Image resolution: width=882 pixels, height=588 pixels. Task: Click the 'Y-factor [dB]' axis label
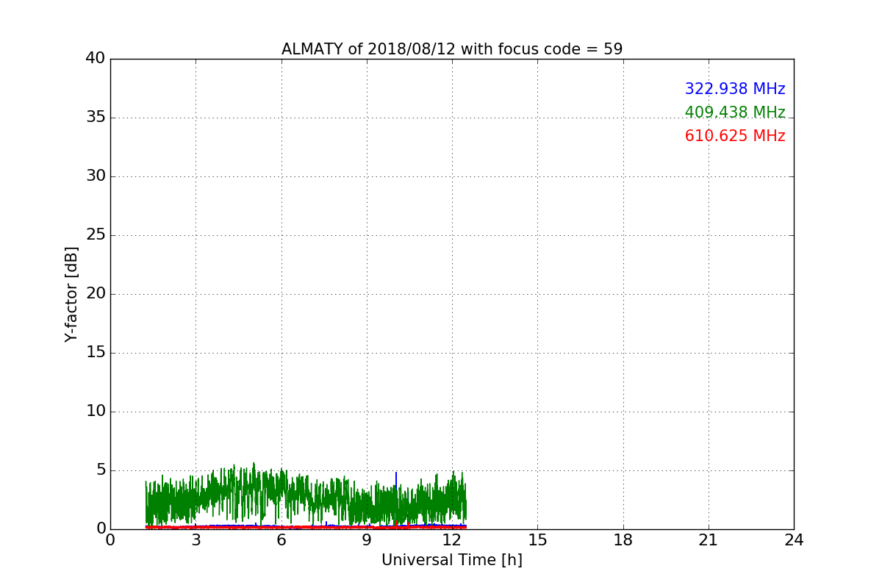tap(71, 294)
